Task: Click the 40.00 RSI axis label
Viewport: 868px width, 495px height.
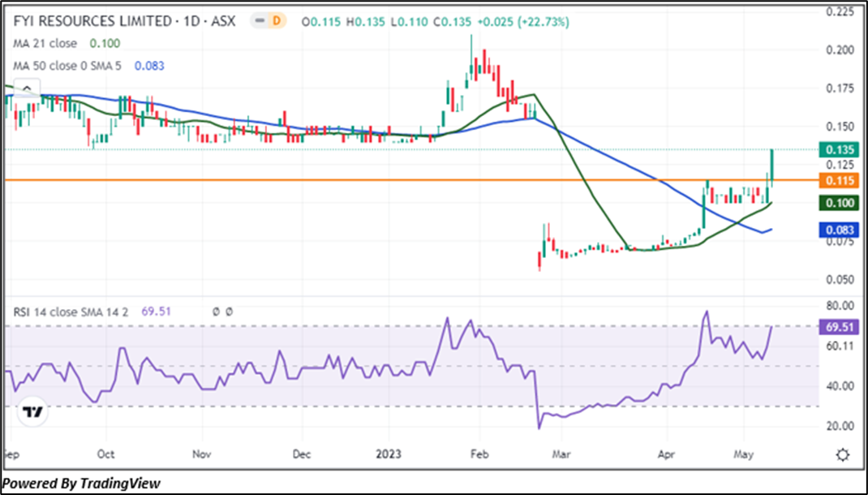Action: pyautogui.click(x=840, y=386)
